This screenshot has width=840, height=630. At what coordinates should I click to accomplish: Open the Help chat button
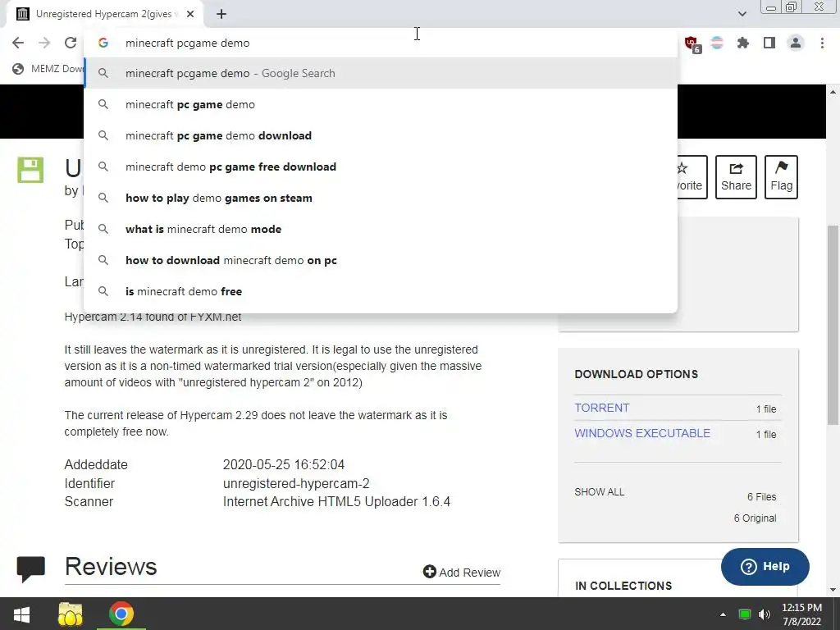pos(765,566)
